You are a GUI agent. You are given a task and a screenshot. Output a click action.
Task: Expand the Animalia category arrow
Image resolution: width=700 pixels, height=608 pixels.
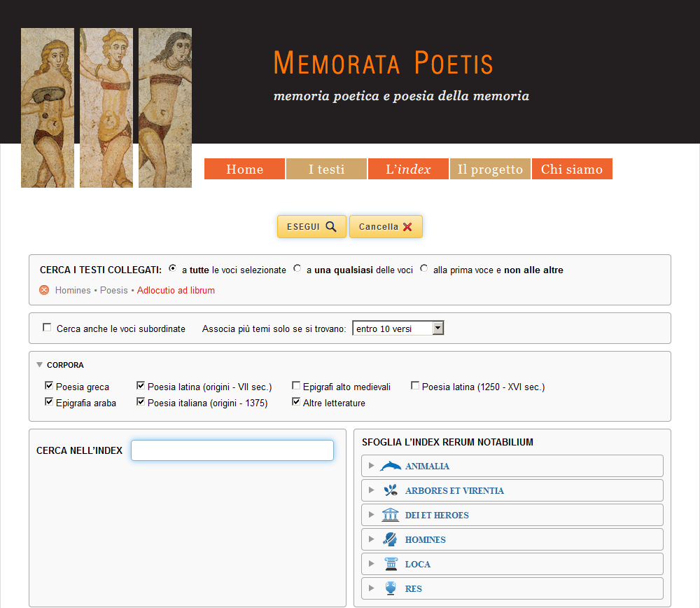371,466
